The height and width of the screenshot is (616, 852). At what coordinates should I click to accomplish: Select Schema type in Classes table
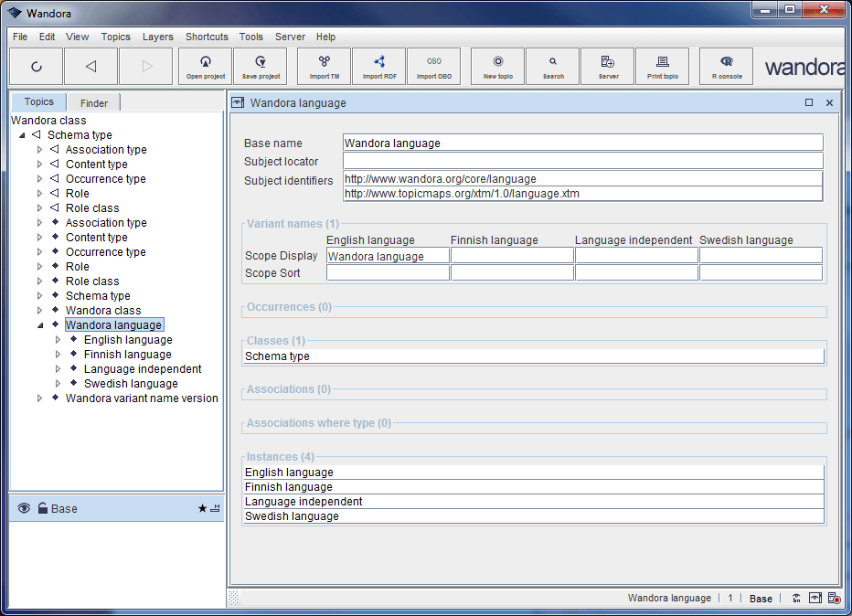coord(278,356)
